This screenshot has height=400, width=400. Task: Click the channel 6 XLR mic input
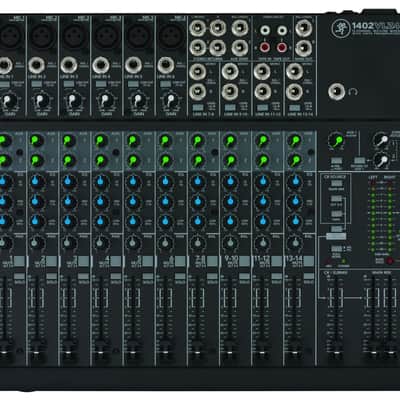[171, 36]
